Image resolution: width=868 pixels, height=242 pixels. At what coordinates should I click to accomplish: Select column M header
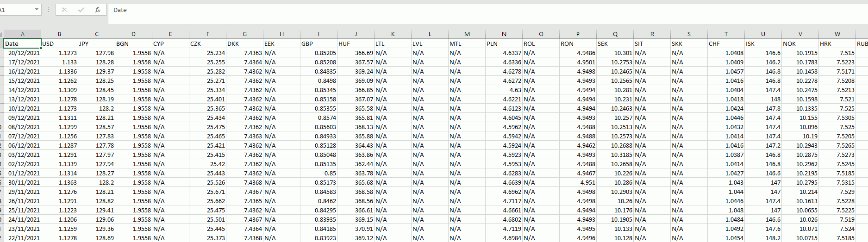(467, 34)
